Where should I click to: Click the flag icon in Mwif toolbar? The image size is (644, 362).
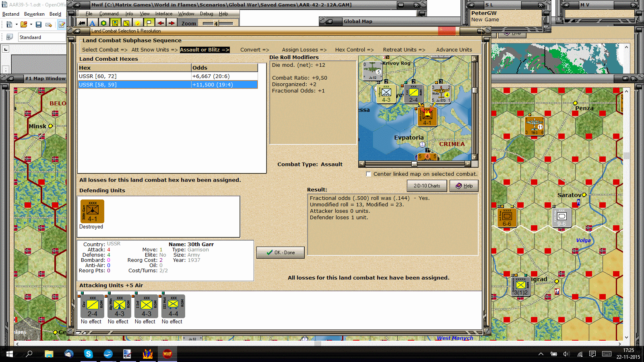(149, 23)
